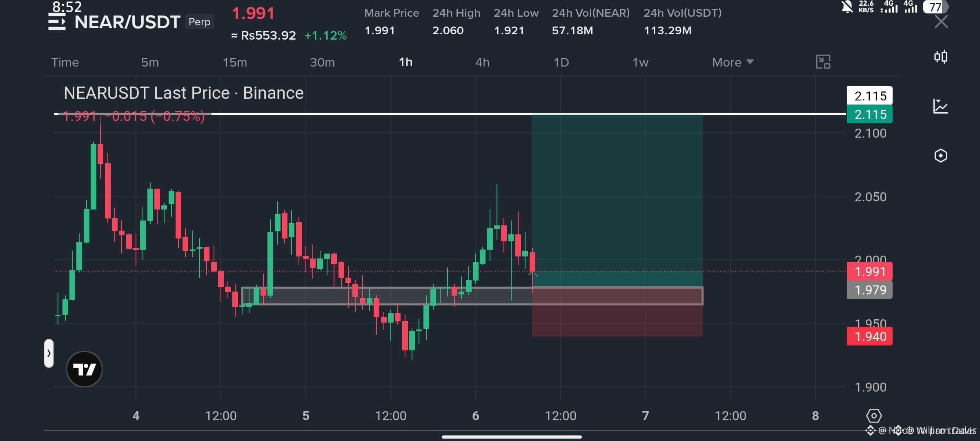This screenshot has width=980, height=441.
Task: Click date label 7 on the time axis
Action: click(646, 416)
